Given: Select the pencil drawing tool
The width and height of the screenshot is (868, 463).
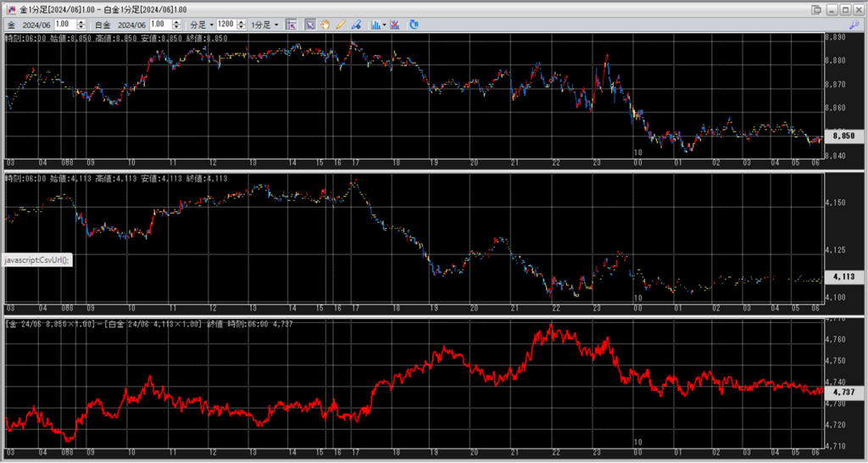Looking at the screenshot, I should [341, 25].
